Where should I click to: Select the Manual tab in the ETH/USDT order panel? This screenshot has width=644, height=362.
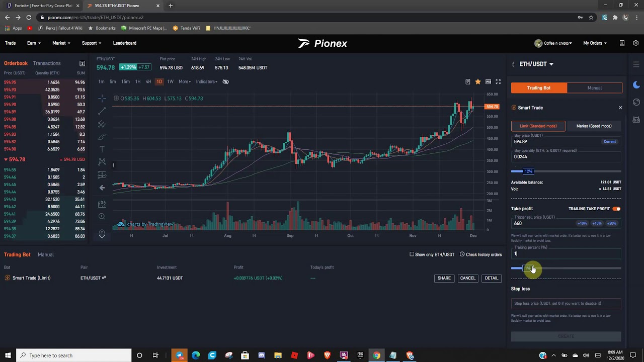(x=594, y=88)
